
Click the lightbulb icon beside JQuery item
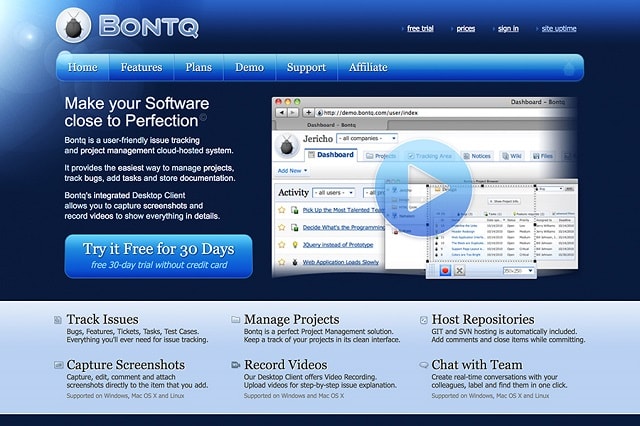click(295, 245)
